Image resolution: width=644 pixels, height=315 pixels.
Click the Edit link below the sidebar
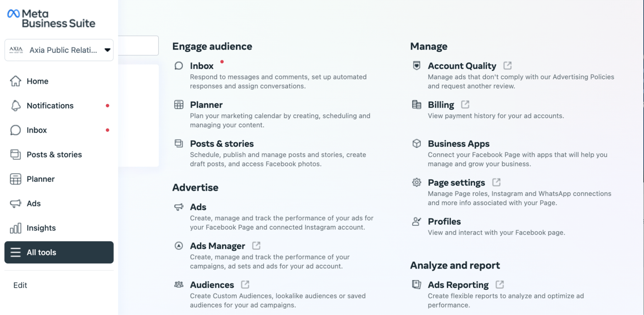[20, 285]
